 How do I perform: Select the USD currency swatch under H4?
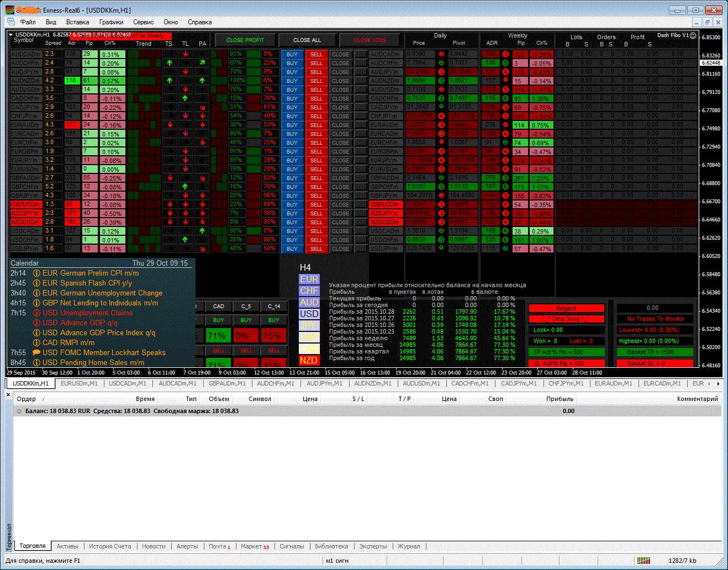point(309,314)
